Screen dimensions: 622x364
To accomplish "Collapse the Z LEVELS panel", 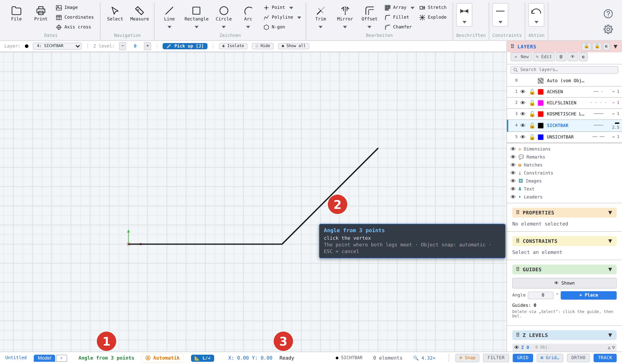I will (x=610, y=335).
